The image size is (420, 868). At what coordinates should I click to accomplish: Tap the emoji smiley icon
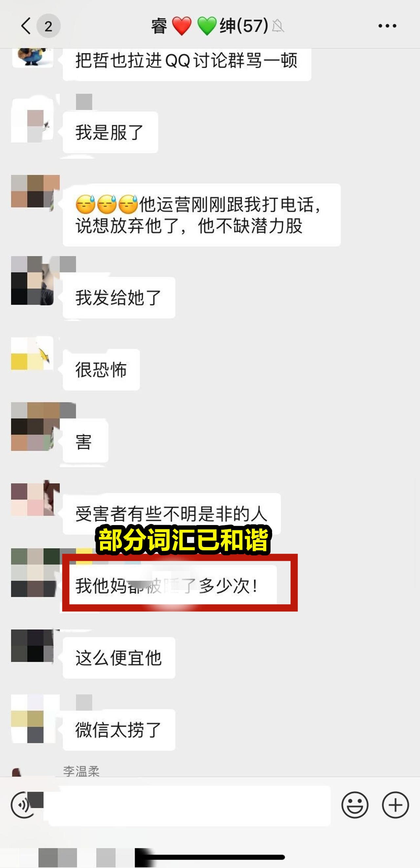click(x=355, y=805)
